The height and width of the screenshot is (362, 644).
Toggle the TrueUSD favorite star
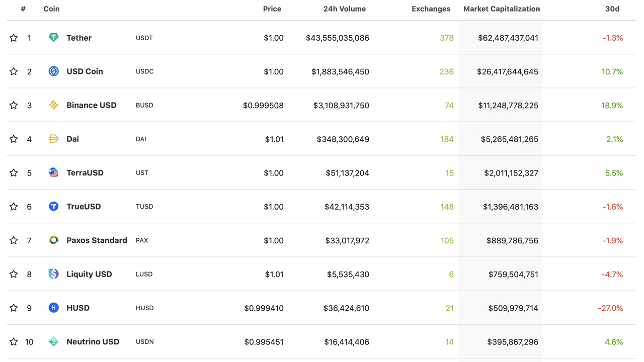click(x=14, y=206)
